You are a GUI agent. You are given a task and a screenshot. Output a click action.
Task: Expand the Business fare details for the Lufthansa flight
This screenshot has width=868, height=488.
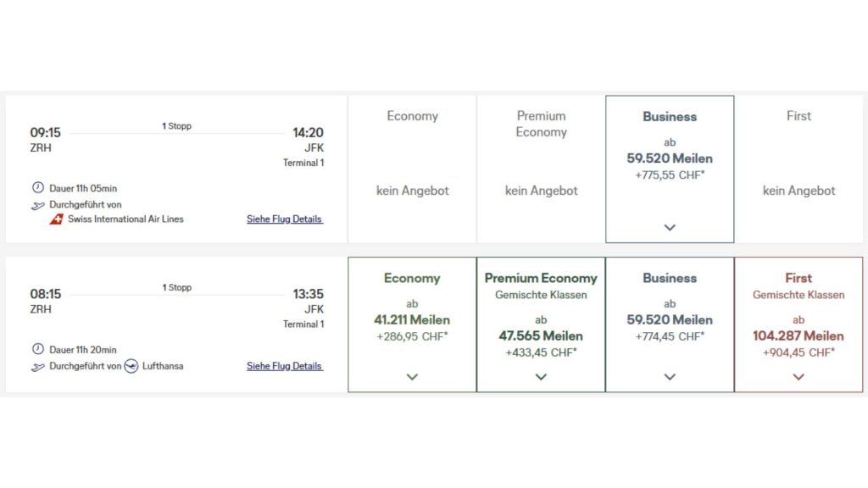(x=670, y=376)
